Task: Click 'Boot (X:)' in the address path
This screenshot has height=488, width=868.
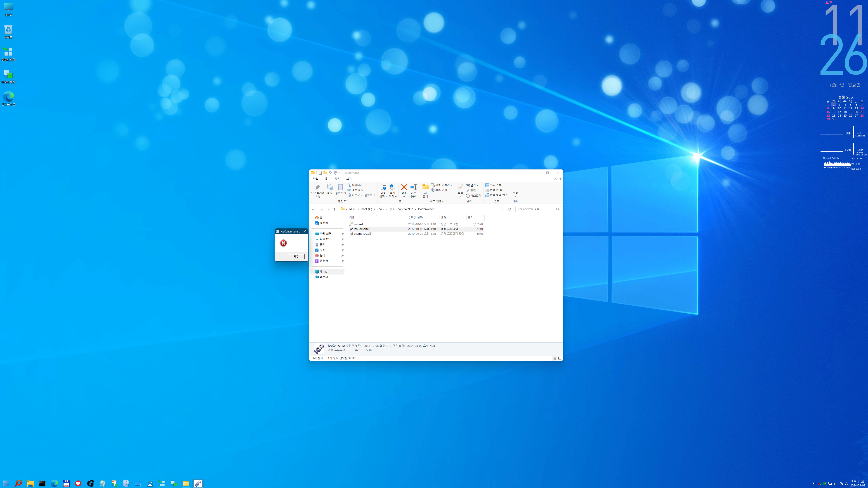Action: click(x=367, y=209)
